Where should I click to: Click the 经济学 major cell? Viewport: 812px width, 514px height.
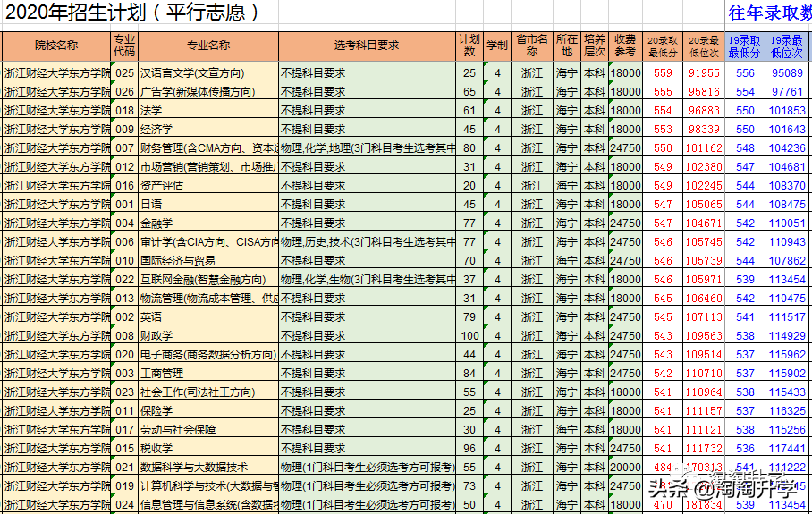(x=208, y=129)
